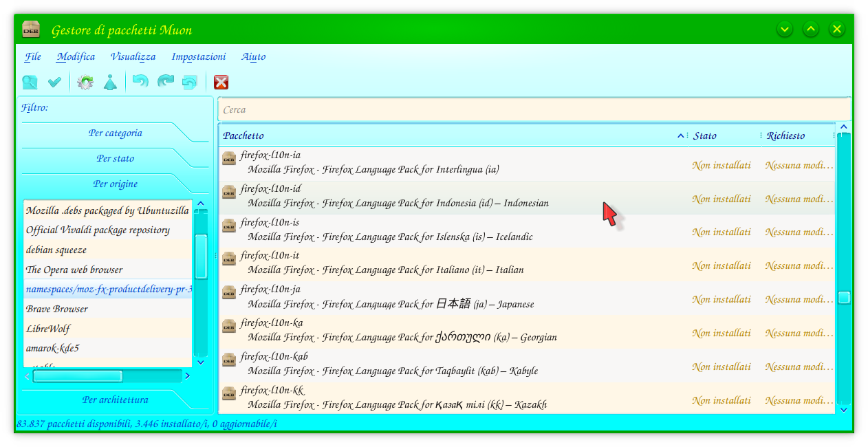Screen dimensions: 868x447
Task: Click the magnifier page toolbar icon
Action: (x=30, y=83)
